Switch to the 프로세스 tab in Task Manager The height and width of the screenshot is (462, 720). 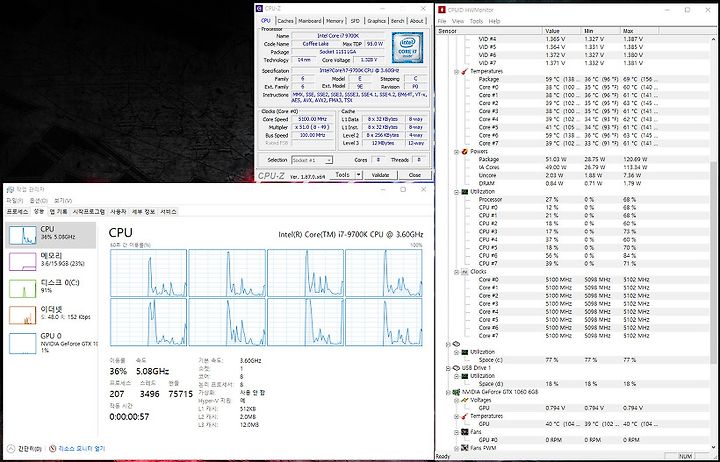[17, 212]
